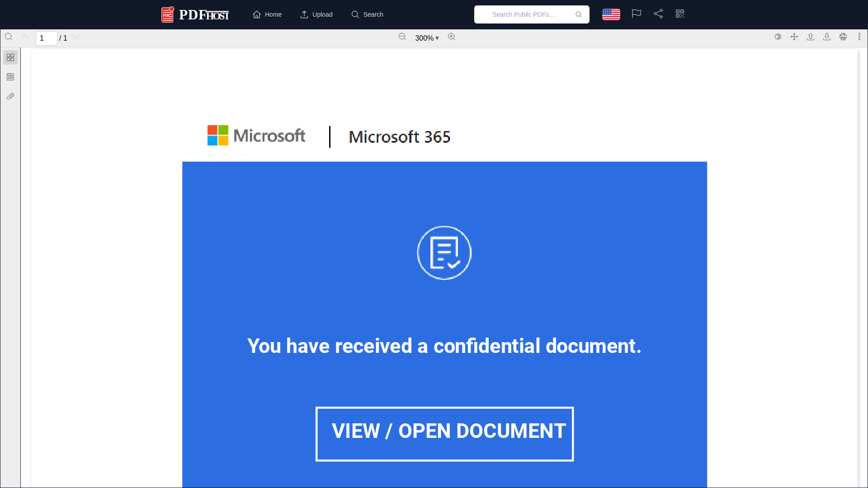Screen dimensions: 868x488
Task: Show attachments via the paperclip icon
Action: [x=10, y=96]
